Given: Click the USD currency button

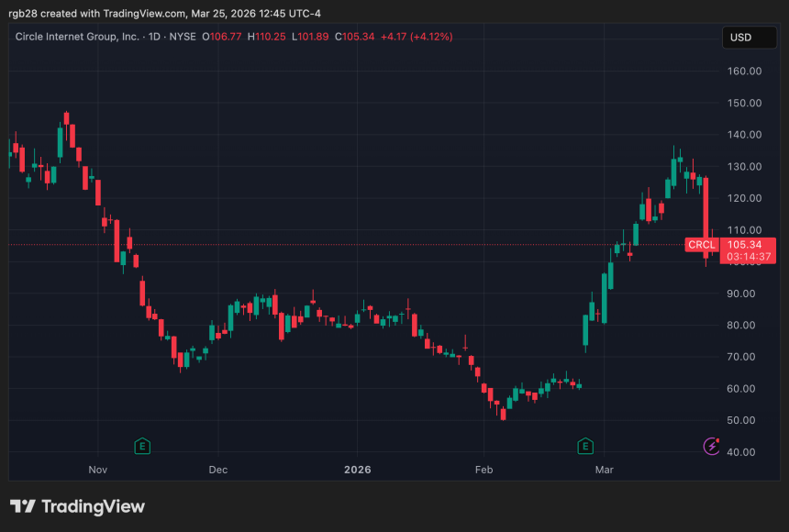Looking at the screenshot, I should [750, 38].
